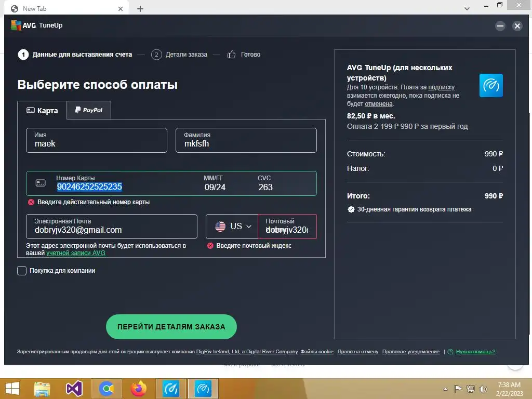
Task: Click step 2 Детали заказа
Action: (x=179, y=54)
